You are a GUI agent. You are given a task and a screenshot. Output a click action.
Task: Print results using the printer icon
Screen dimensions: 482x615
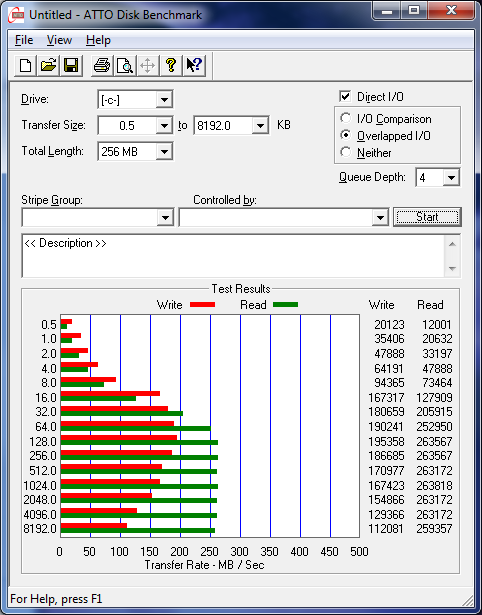[102, 66]
